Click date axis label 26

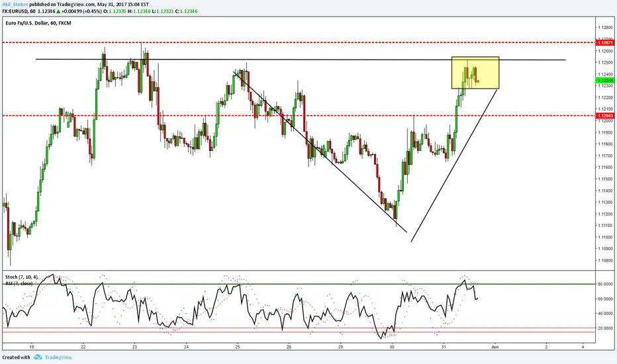[x=289, y=347]
